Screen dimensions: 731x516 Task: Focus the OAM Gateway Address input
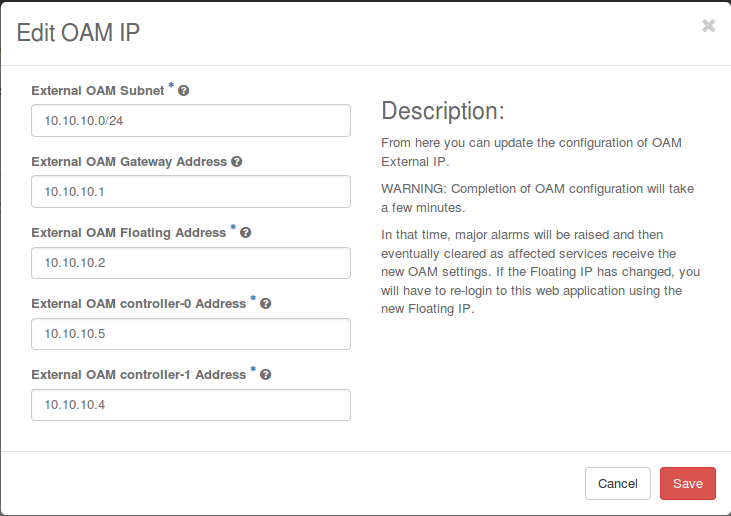[x=191, y=191]
